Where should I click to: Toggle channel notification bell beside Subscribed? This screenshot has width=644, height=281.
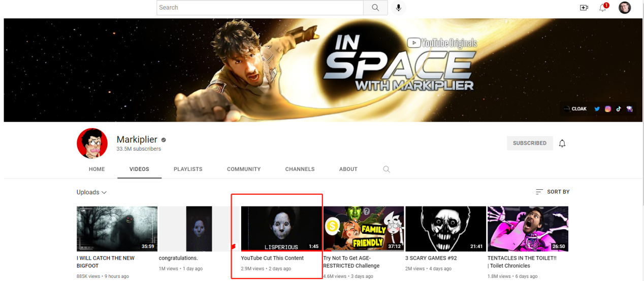click(562, 143)
